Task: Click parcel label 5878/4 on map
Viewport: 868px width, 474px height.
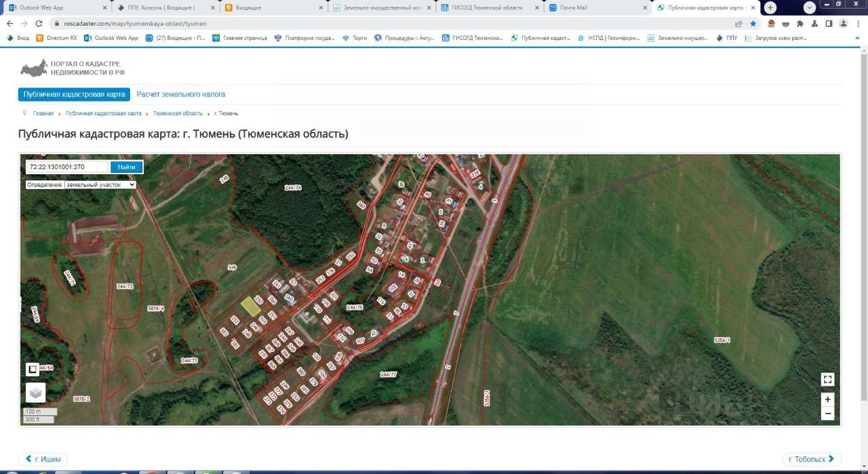Action: pyautogui.click(x=156, y=309)
